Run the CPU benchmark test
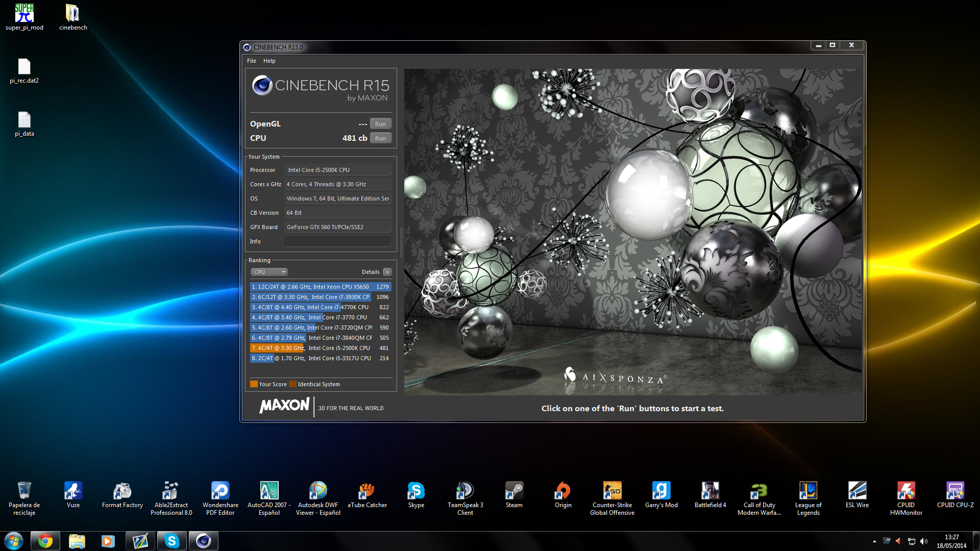 (380, 138)
